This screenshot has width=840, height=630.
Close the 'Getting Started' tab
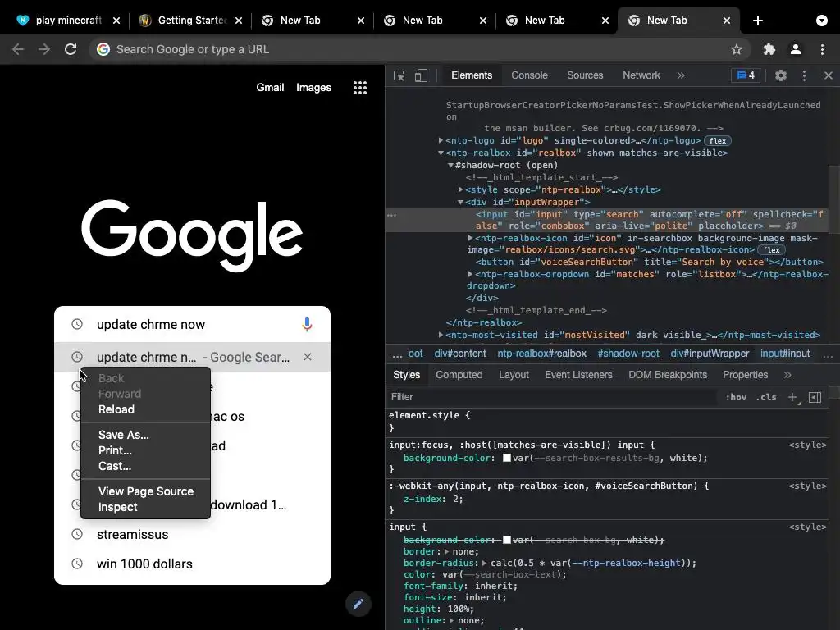click(239, 21)
